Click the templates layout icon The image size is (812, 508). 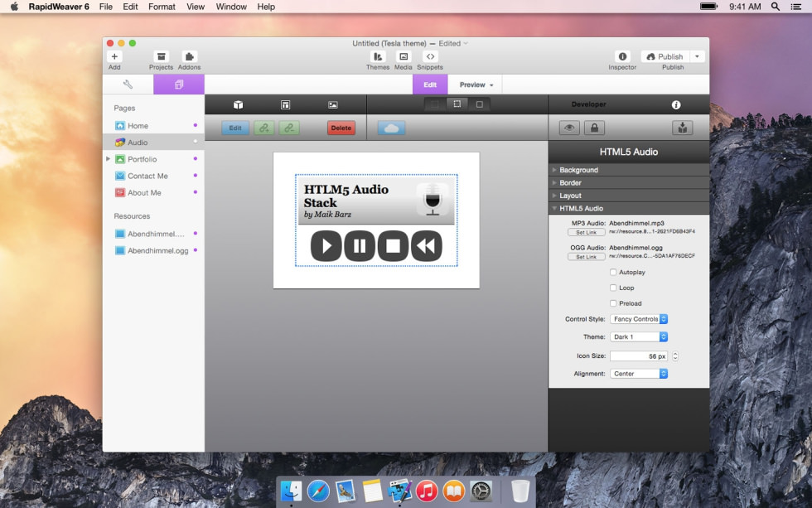(285, 104)
